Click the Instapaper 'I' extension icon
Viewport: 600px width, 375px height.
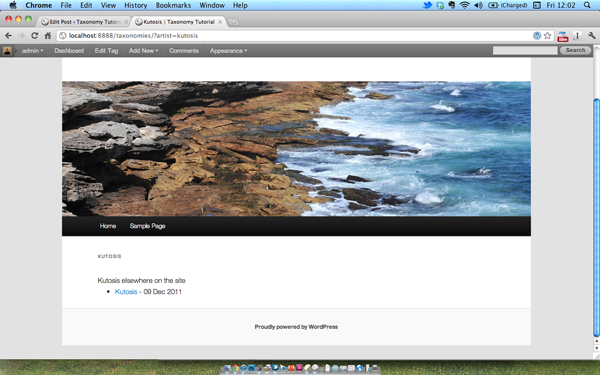coord(577,36)
